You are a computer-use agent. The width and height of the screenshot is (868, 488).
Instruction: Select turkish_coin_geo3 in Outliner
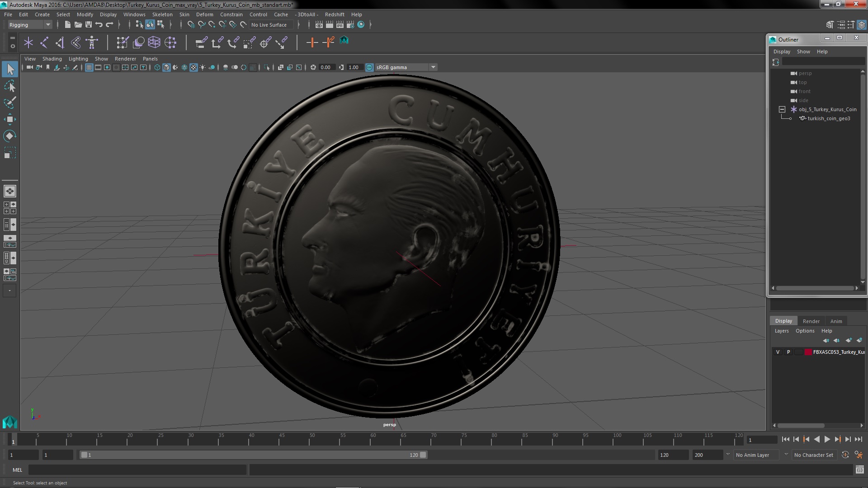pos(829,118)
